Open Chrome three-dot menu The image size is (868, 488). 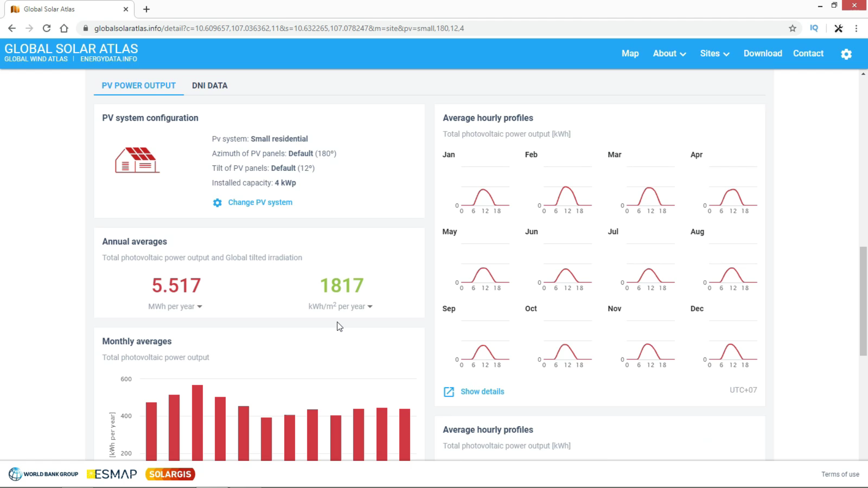coord(856,28)
